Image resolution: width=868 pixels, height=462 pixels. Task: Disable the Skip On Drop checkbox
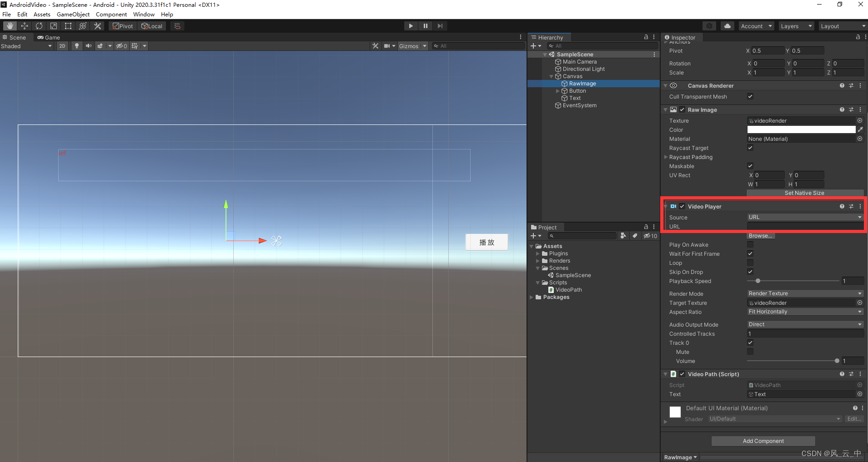click(x=750, y=272)
